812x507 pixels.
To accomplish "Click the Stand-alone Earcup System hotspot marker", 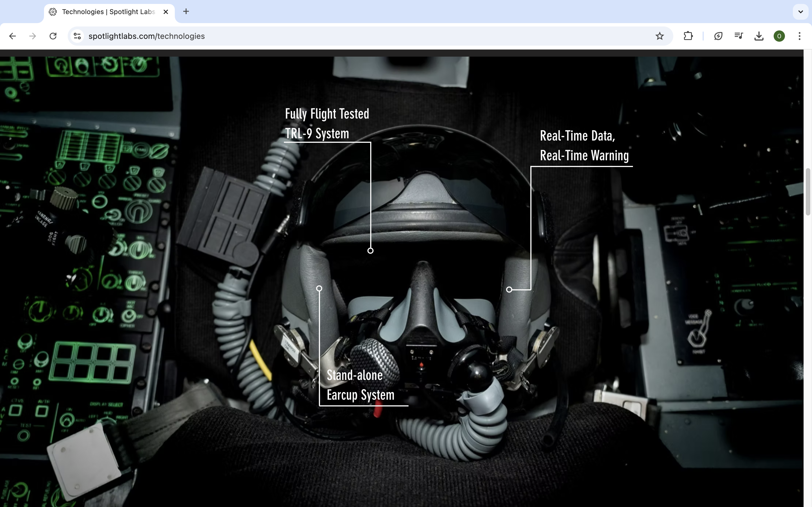I will click(319, 288).
